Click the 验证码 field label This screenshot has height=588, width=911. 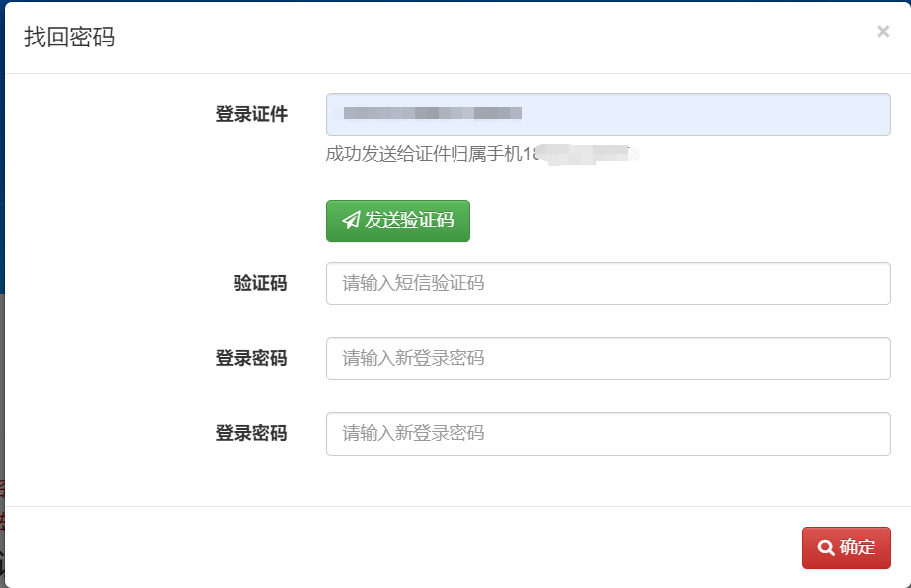tap(260, 283)
